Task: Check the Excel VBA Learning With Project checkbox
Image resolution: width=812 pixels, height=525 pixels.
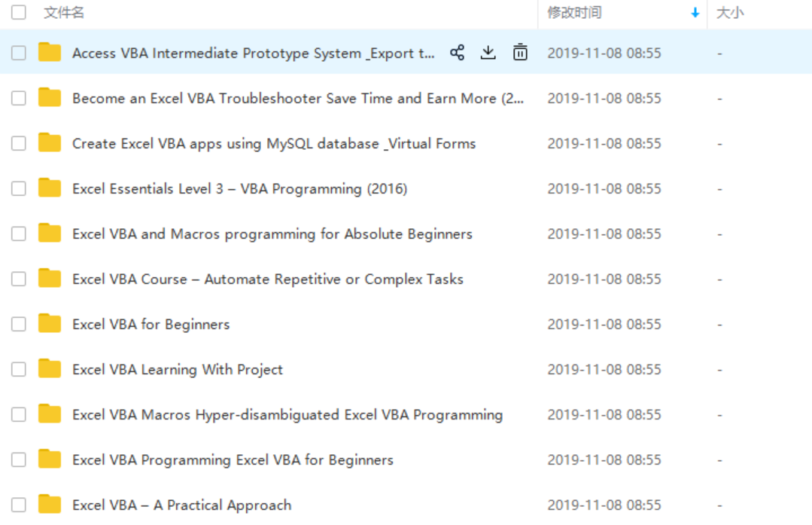Action: pyautogui.click(x=19, y=369)
